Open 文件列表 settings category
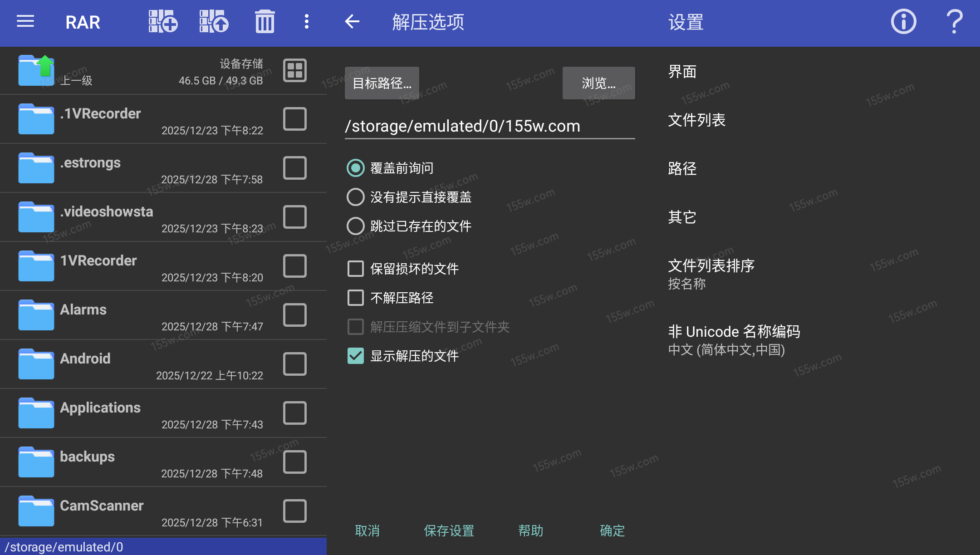 [696, 120]
